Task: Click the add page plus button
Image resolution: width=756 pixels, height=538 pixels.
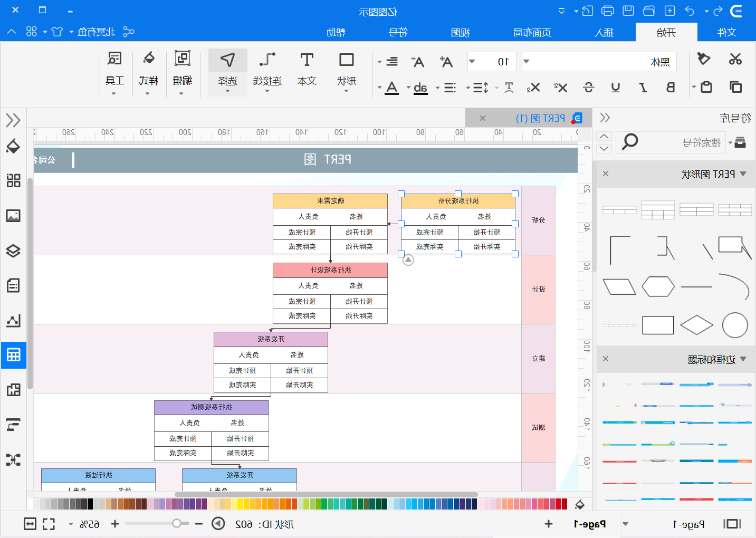Action: pyautogui.click(x=549, y=524)
